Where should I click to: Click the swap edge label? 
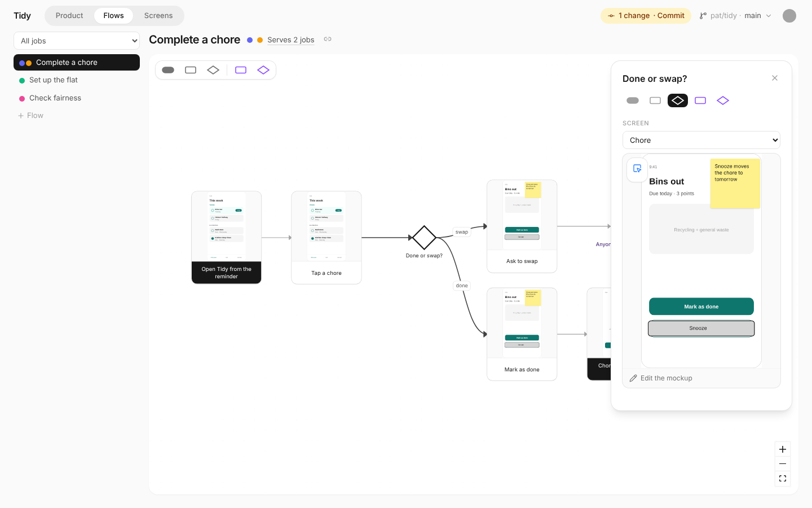click(x=462, y=232)
